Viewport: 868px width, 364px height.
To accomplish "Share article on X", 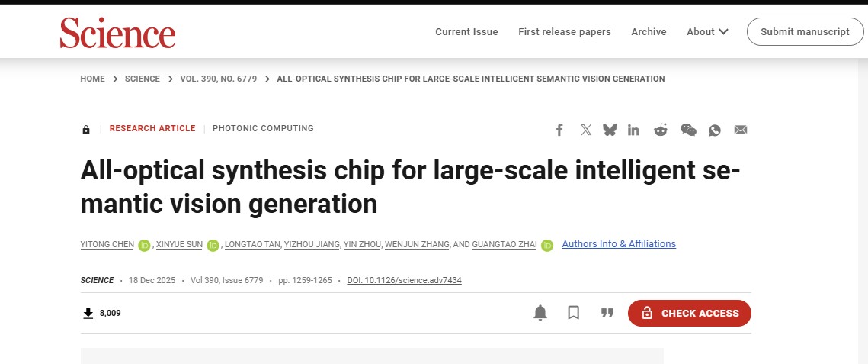I will (x=585, y=130).
